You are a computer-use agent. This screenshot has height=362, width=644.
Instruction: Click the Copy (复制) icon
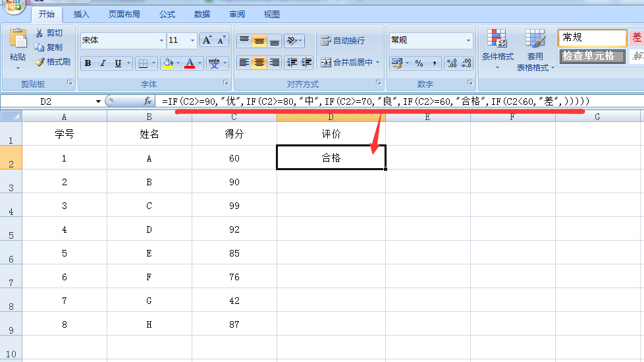point(40,47)
